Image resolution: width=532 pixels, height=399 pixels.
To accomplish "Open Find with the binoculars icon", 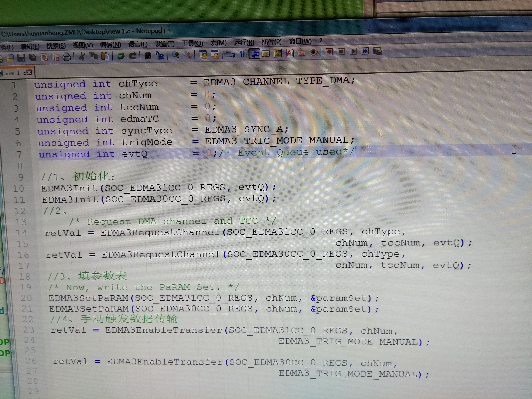I will point(148,55).
